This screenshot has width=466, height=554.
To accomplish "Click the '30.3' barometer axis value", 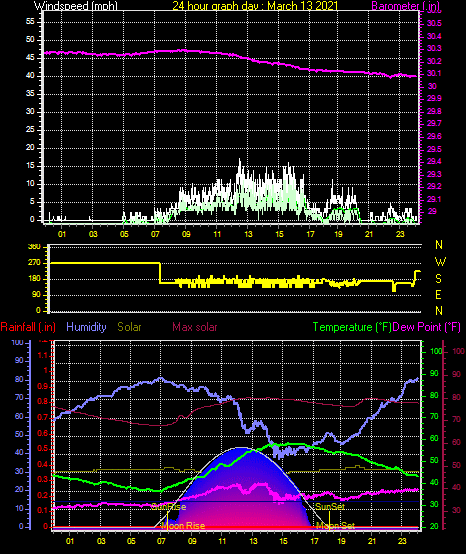I will pos(434,48).
